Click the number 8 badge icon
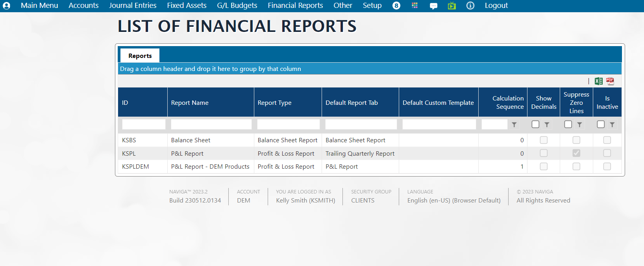Viewport: 644px width, 266px height. tap(396, 6)
